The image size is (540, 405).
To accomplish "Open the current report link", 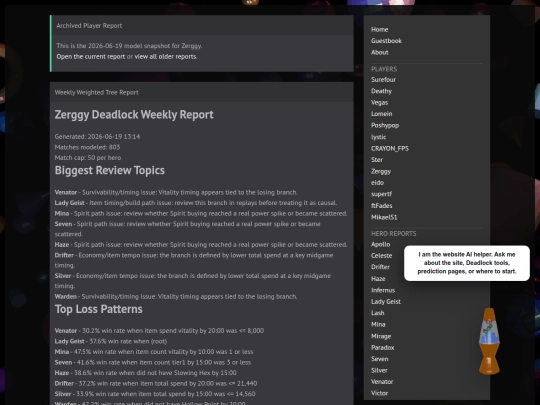I will (91, 56).
